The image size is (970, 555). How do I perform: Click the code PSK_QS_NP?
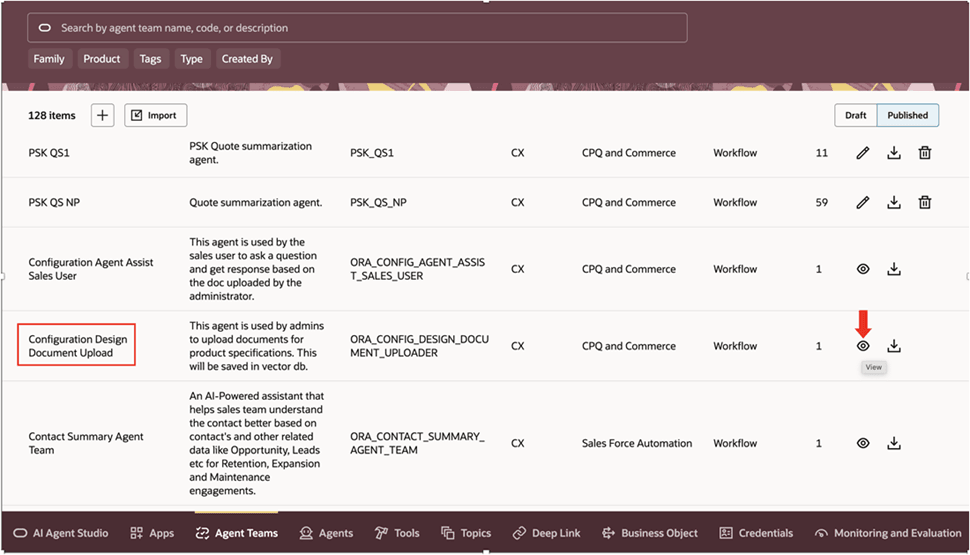(378, 202)
